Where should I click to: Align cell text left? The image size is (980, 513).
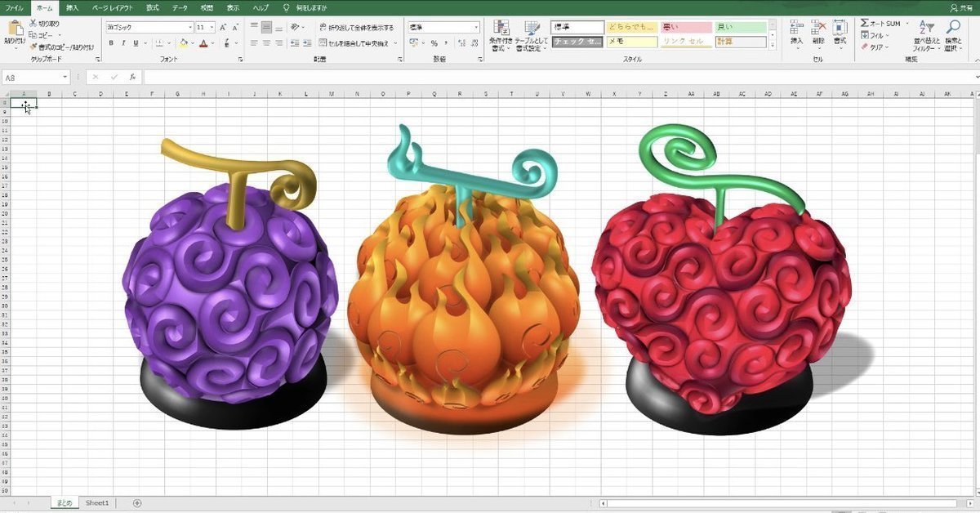[254, 43]
